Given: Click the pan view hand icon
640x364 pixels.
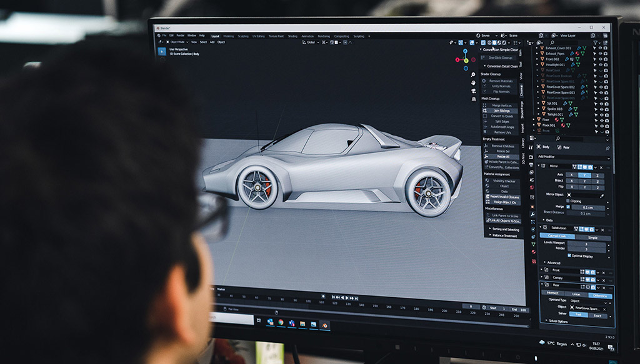Looking at the screenshot, I should point(473,83).
